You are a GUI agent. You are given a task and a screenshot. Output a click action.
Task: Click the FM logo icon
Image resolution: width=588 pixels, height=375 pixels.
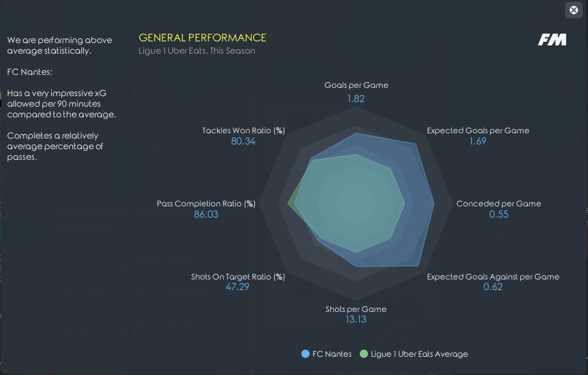(x=552, y=40)
